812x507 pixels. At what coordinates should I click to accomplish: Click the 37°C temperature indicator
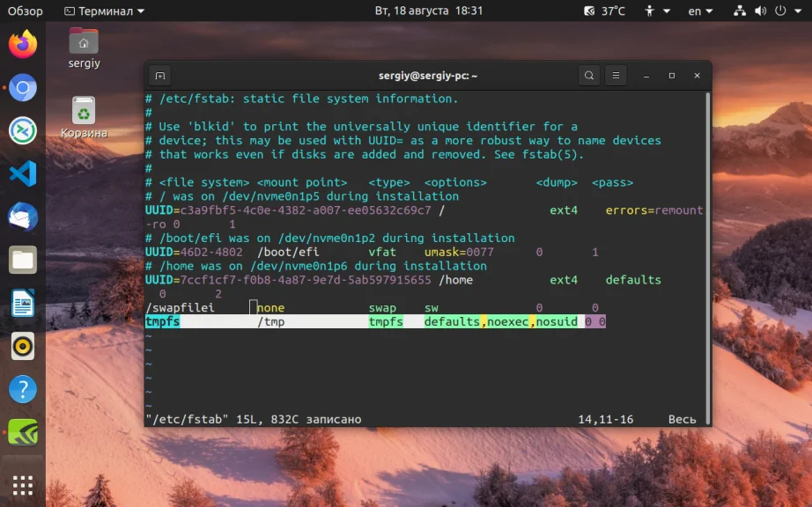pyautogui.click(x=604, y=11)
